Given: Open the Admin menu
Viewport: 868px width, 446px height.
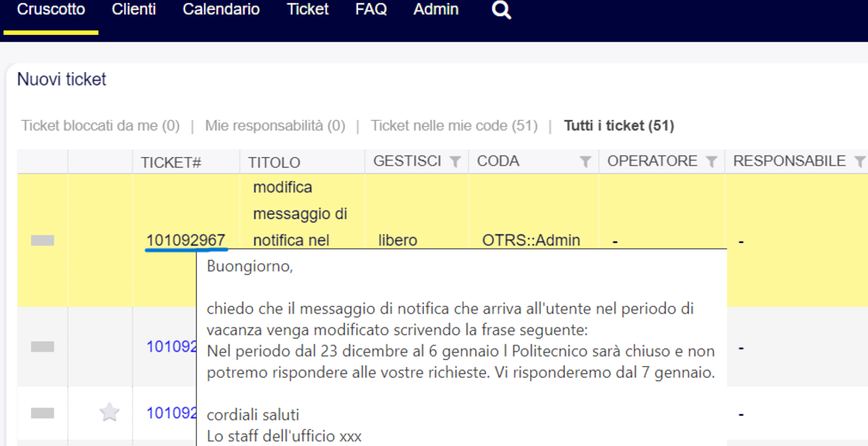Looking at the screenshot, I should point(436,10).
